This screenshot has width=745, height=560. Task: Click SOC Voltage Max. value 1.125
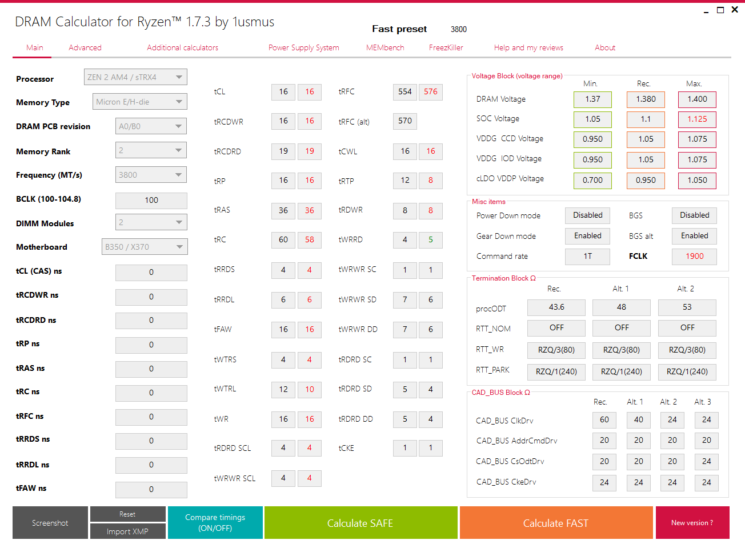pos(698,119)
